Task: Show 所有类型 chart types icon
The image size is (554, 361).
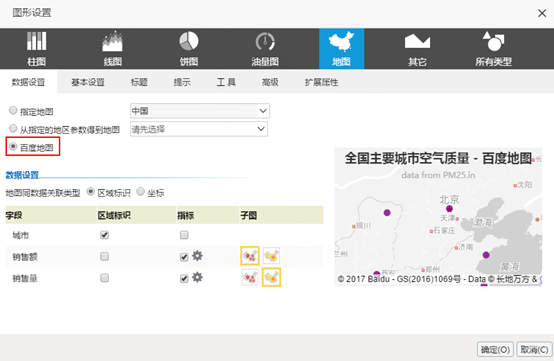Action: [493, 48]
